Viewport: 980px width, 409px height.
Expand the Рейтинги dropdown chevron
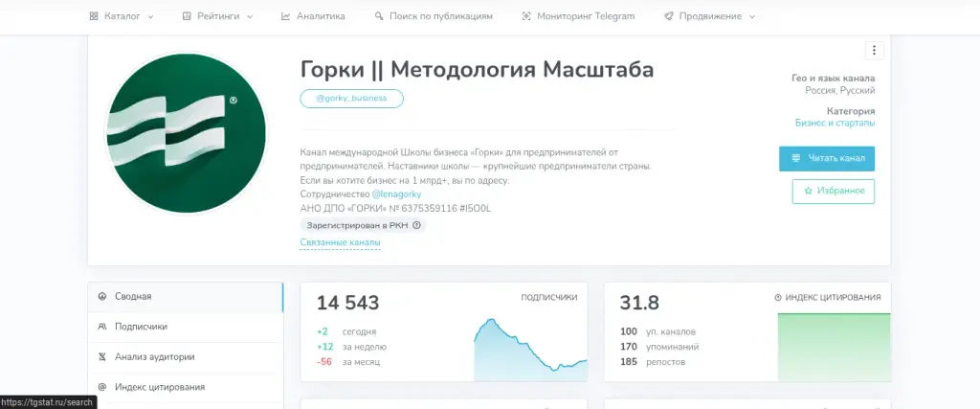[x=250, y=17]
